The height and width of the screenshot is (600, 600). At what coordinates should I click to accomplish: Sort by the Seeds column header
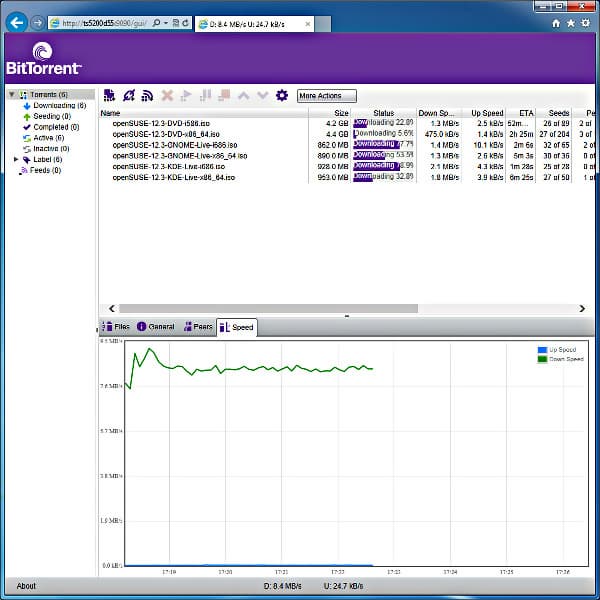[x=554, y=113]
